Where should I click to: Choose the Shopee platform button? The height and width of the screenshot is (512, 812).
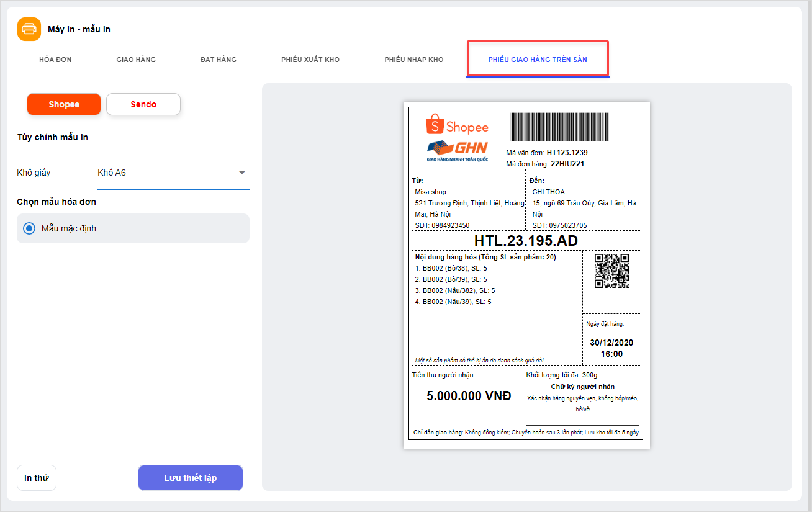tap(64, 104)
